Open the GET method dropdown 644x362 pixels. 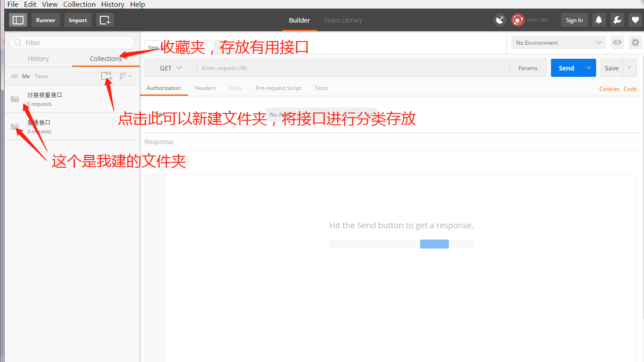pyautogui.click(x=171, y=68)
